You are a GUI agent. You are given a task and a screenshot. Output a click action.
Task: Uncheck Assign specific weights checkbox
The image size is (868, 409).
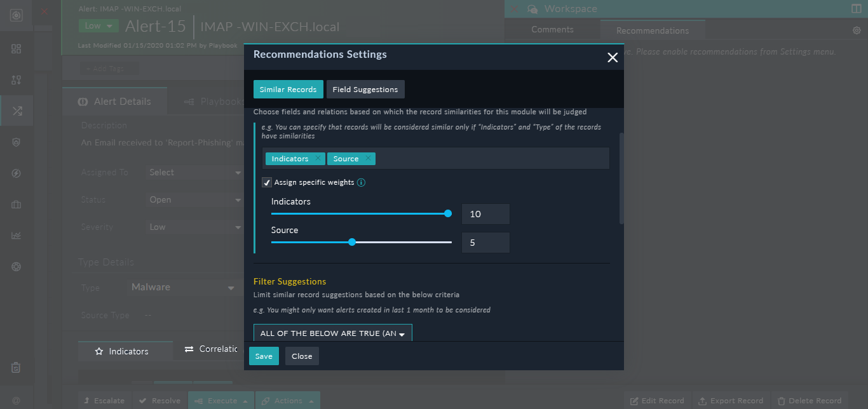(268, 182)
